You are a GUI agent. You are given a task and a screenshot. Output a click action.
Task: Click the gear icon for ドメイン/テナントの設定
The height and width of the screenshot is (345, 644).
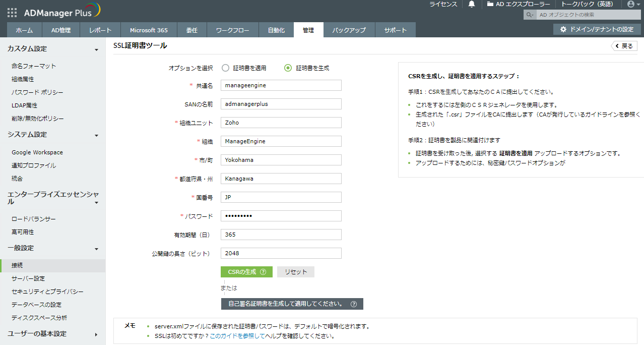pos(563,30)
